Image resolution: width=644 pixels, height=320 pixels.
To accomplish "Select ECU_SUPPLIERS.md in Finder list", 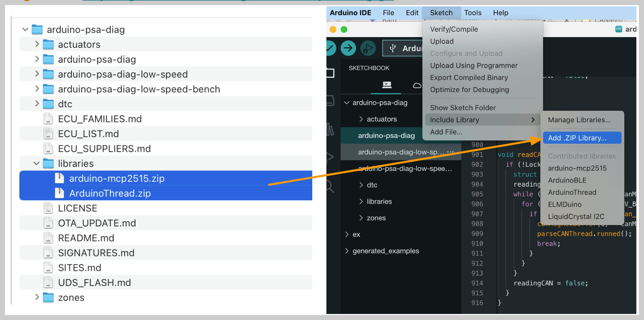I will point(166,149).
